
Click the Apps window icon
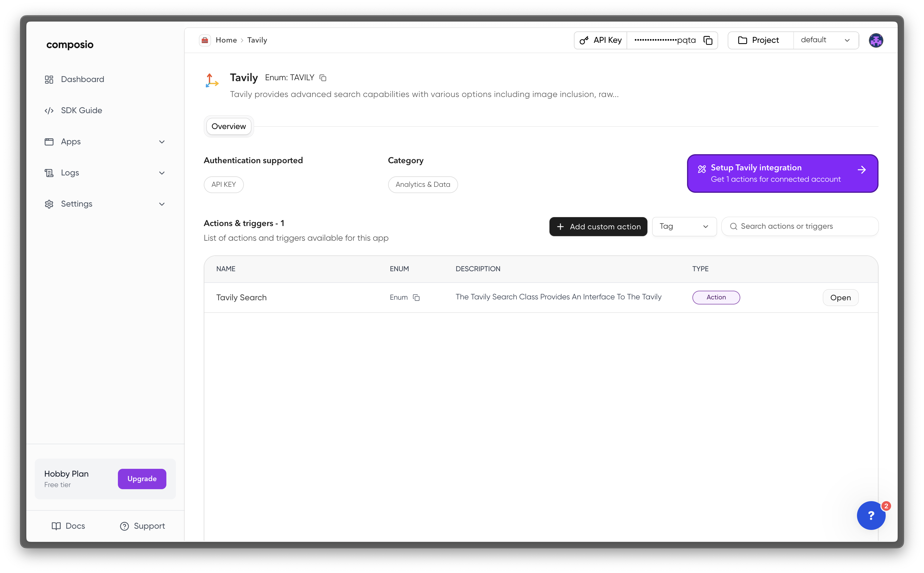click(49, 142)
